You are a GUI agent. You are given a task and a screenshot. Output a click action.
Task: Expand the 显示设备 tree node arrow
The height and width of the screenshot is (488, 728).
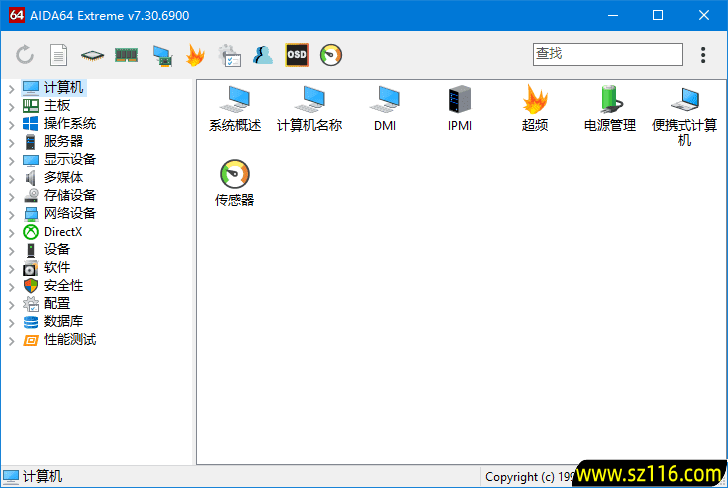pyautogui.click(x=12, y=160)
